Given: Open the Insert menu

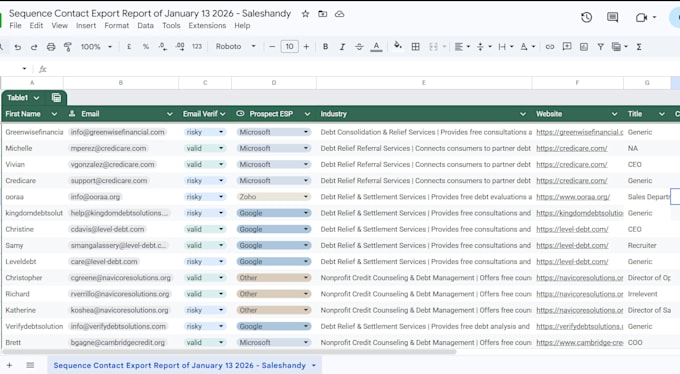Looking at the screenshot, I should (86, 26).
